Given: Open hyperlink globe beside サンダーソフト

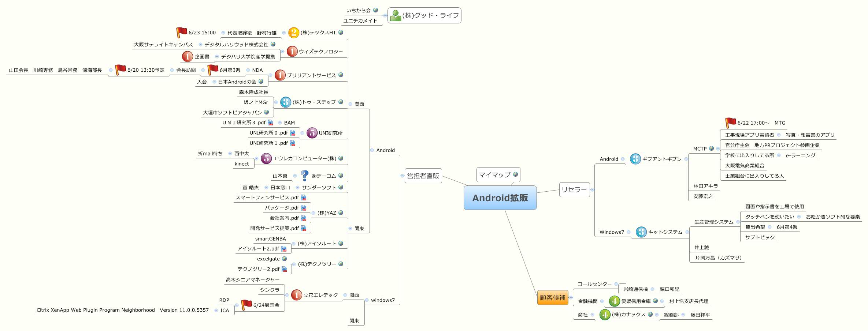Looking at the screenshot, I should (341, 187).
